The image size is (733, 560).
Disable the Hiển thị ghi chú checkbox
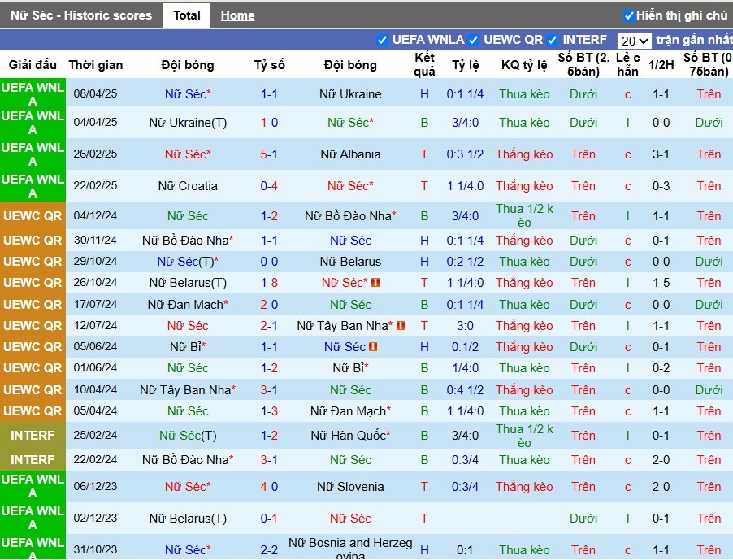point(629,16)
